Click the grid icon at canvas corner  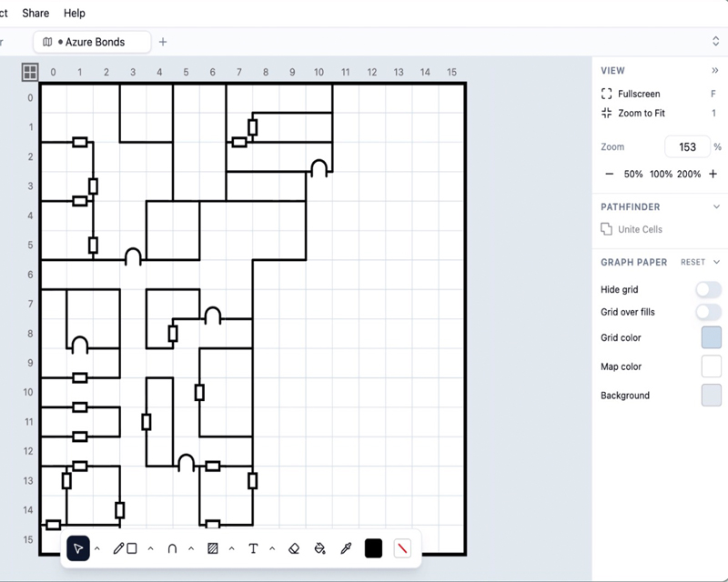click(30, 72)
